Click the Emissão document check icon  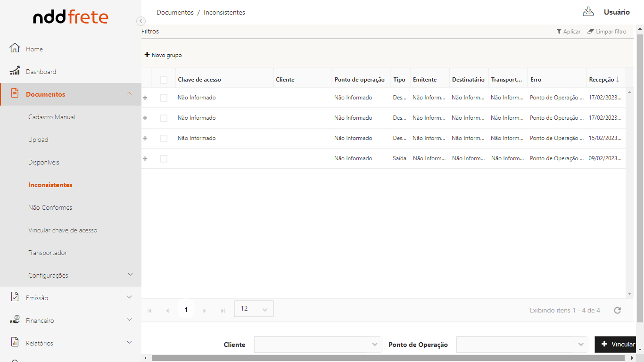point(15,297)
